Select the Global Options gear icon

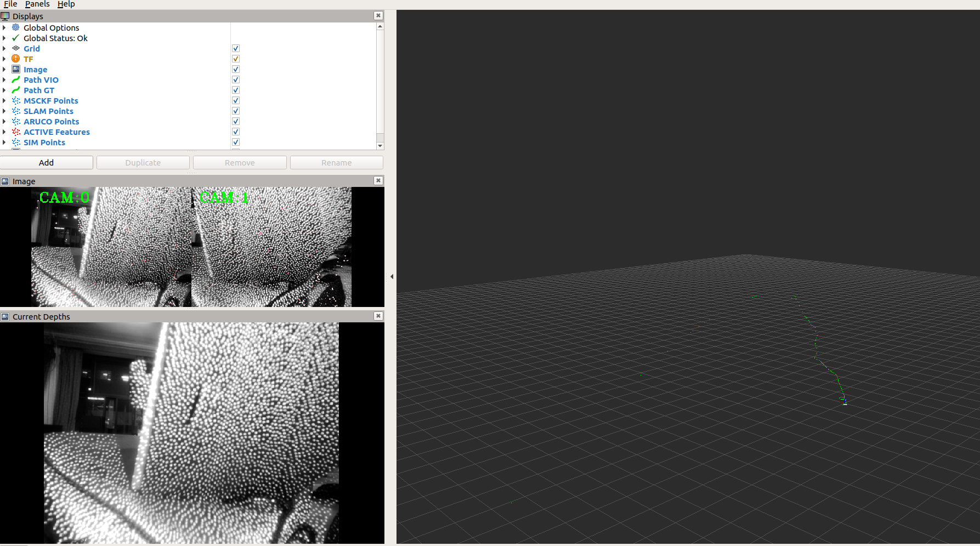point(15,27)
